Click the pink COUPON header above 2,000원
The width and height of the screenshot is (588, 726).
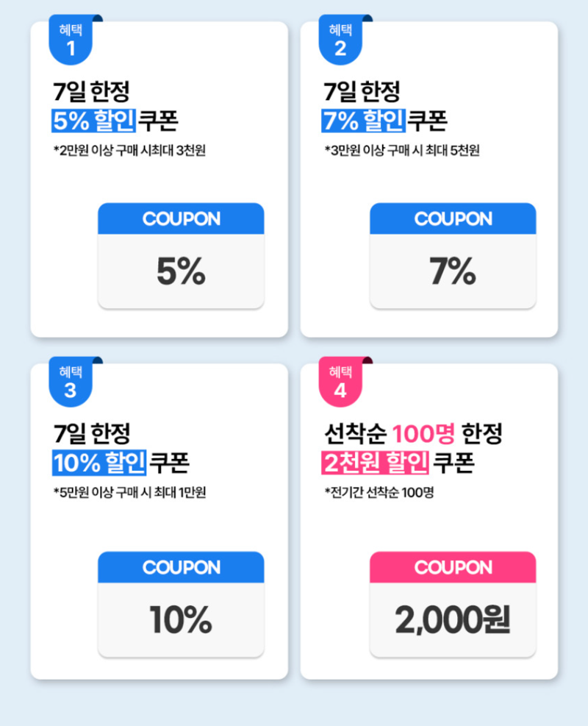click(x=453, y=567)
